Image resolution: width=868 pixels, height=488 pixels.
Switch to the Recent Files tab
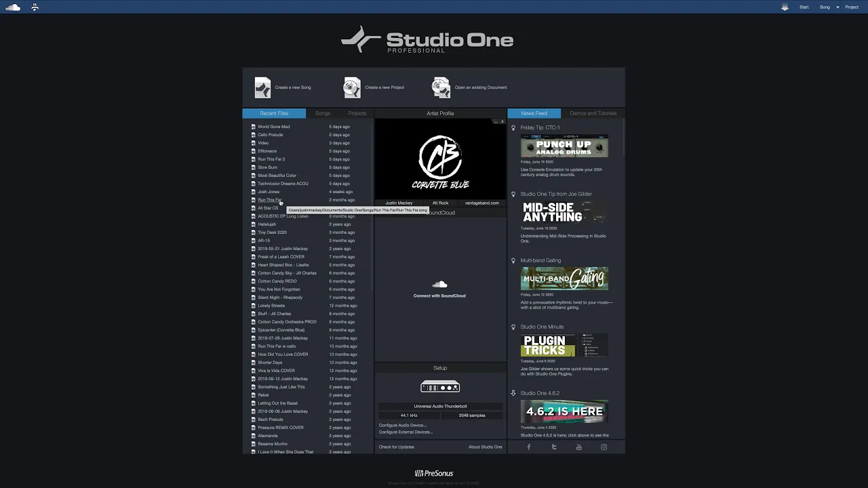coord(274,113)
